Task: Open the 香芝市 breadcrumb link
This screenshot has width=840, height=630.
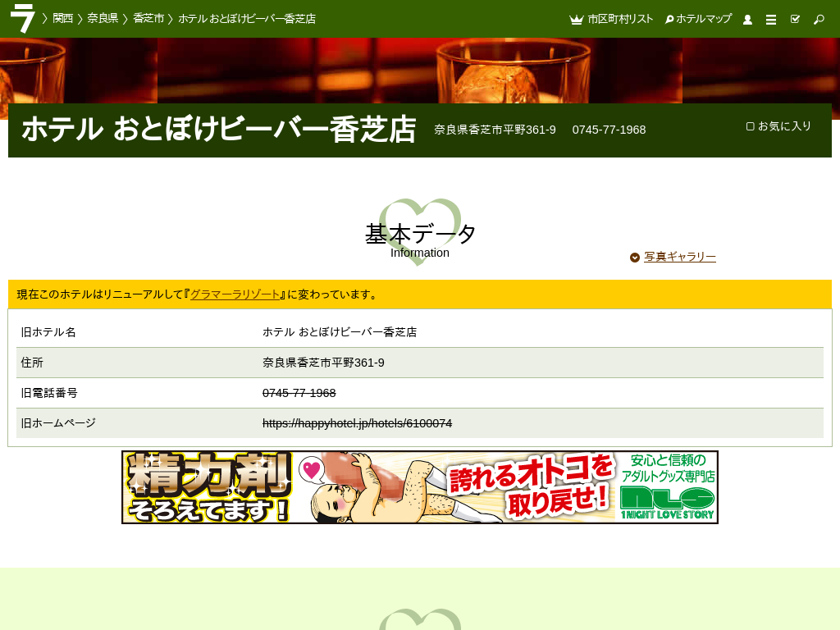Action: click(148, 18)
